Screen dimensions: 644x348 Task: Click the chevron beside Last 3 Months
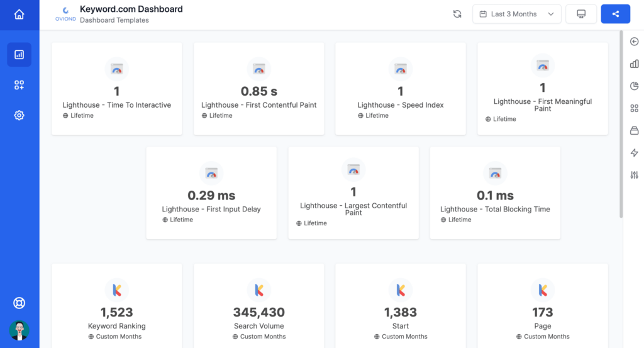551,14
